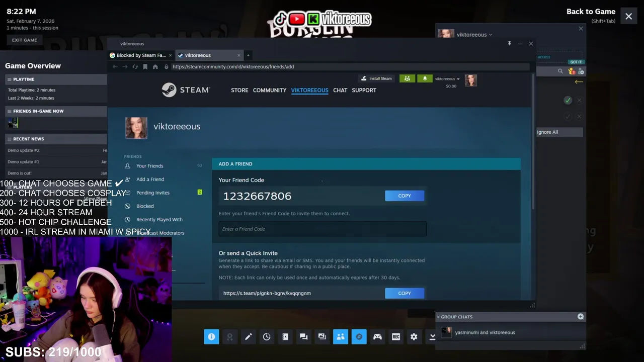This screenshot has height=362, width=644.
Task: Open the REC game recording icon
Action: point(396,337)
